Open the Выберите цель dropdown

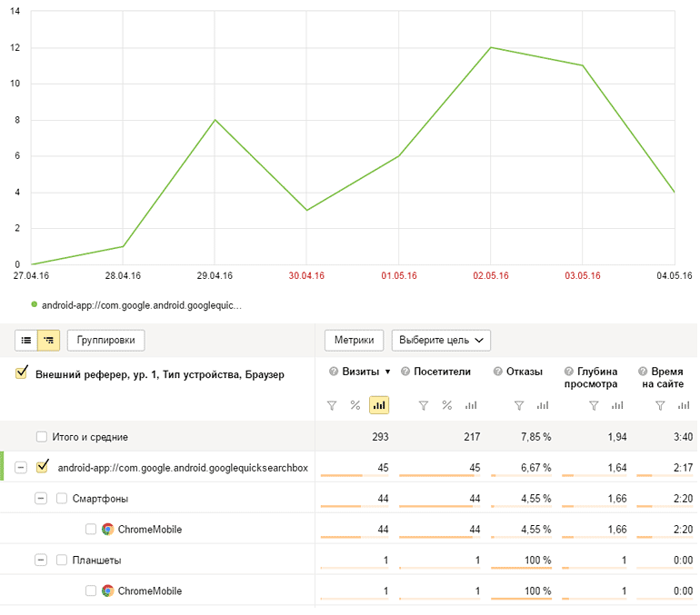click(x=441, y=341)
